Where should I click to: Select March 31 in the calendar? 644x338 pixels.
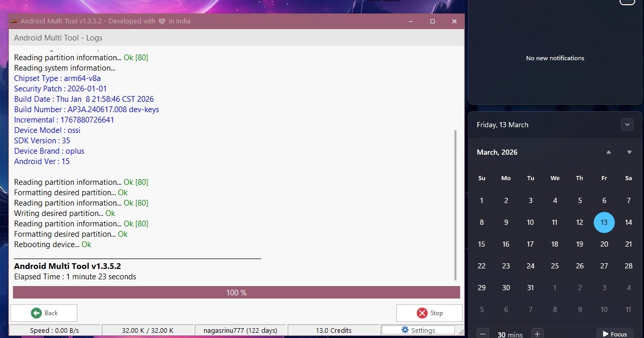tap(530, 288)
